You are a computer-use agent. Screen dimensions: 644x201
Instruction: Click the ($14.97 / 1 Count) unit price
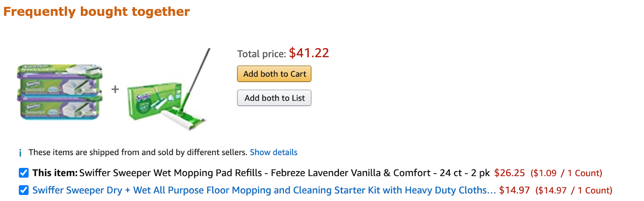click(x=574, y=191)
